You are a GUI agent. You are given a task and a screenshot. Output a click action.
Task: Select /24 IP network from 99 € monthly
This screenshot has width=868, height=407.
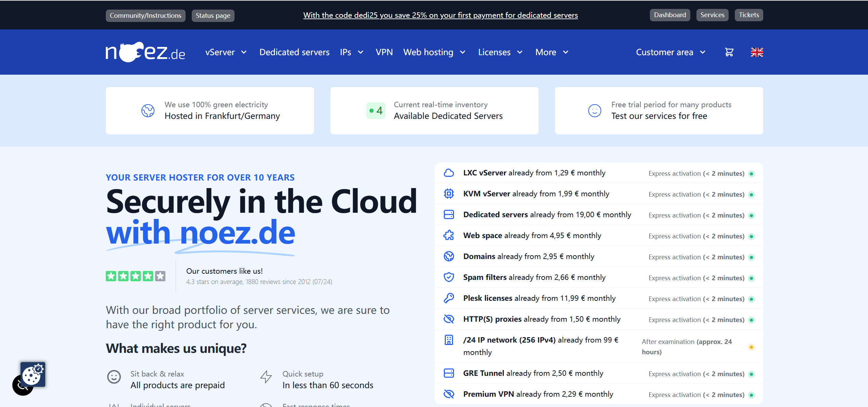(x=599, y=346)
